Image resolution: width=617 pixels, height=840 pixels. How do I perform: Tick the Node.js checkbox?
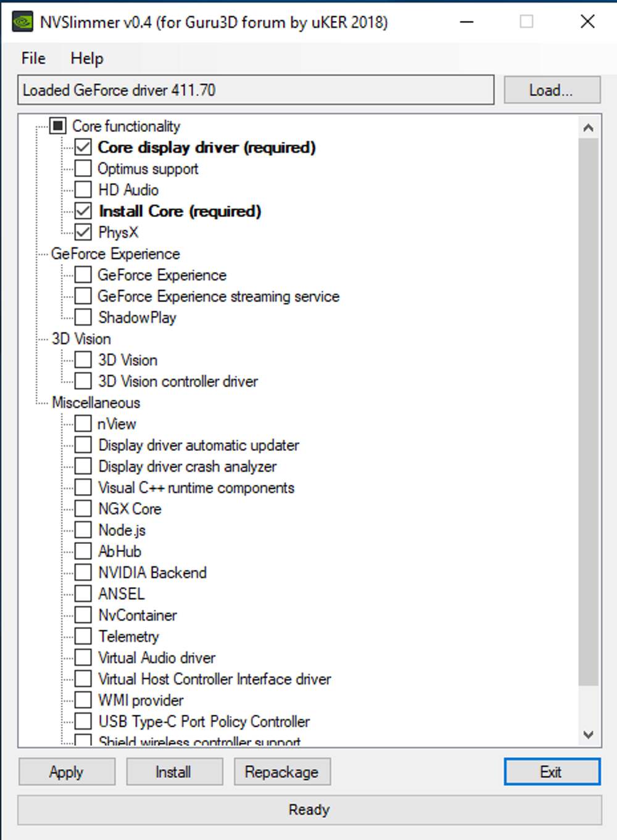coord(83,530)
